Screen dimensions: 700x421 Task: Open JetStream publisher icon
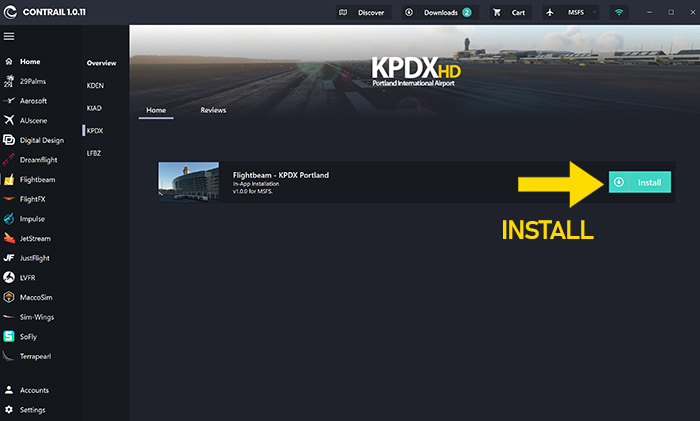(x=9, y=238)
